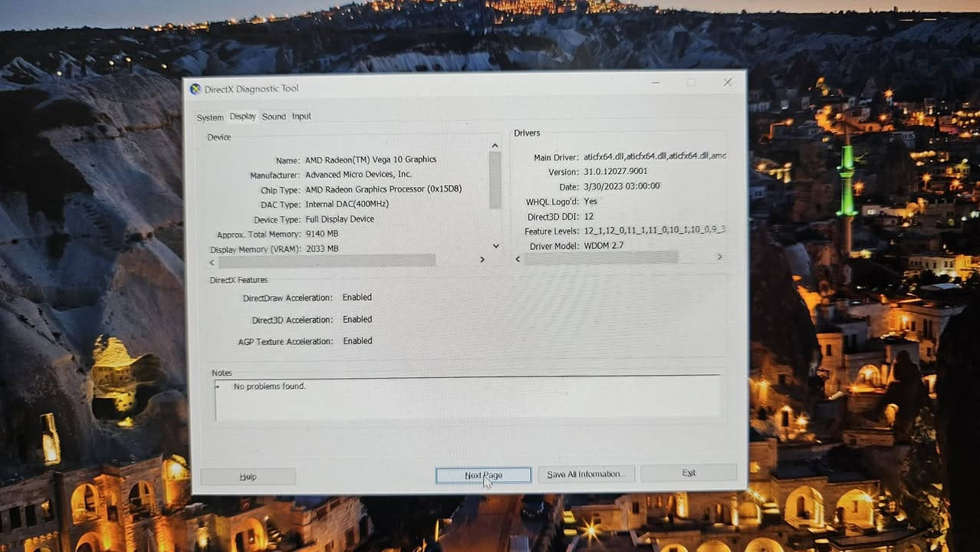Viewport: 980px width, 552px height.
Task: Open the Sound tab
Action: point(274,117)
